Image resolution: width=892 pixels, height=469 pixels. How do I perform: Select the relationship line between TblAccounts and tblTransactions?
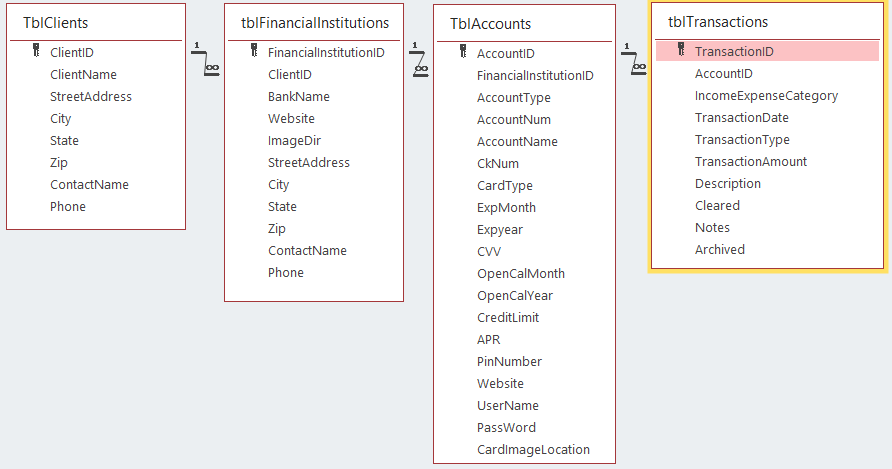(633, 60)
